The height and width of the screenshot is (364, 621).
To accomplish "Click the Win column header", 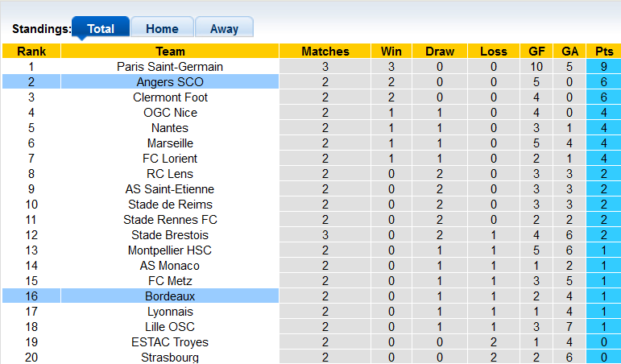I will tap(391, 52).
